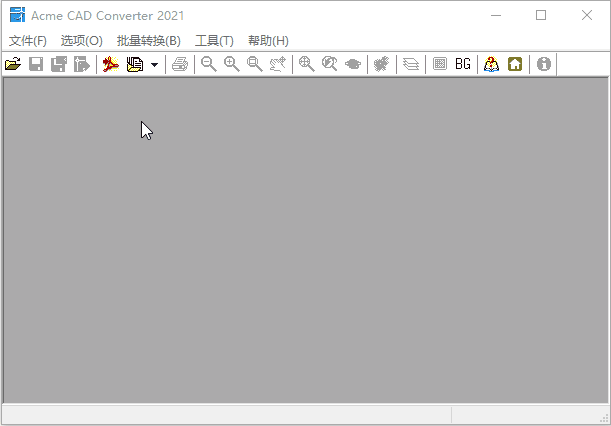Click the Home page icon

515,64
